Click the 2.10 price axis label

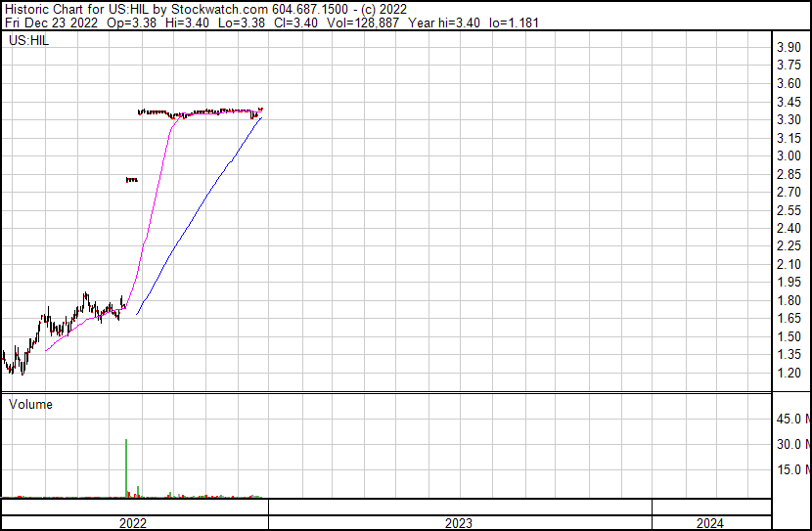[x=789, y=264]
